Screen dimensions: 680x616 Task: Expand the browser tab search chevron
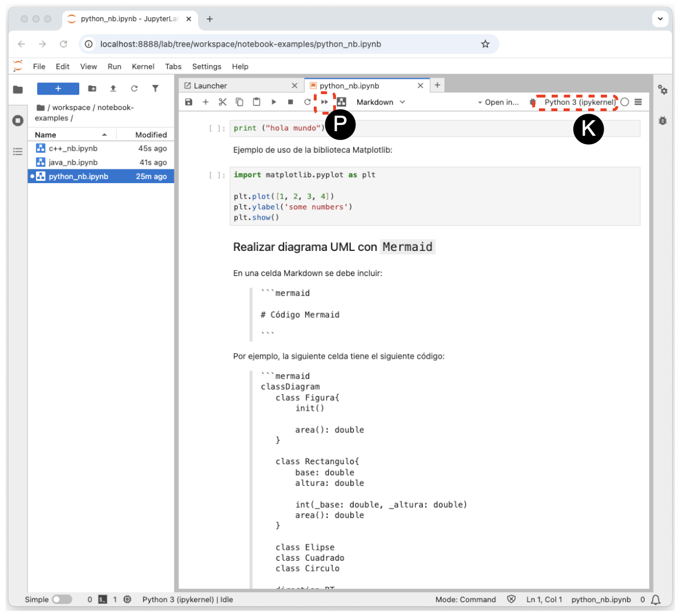pos(660,19)
